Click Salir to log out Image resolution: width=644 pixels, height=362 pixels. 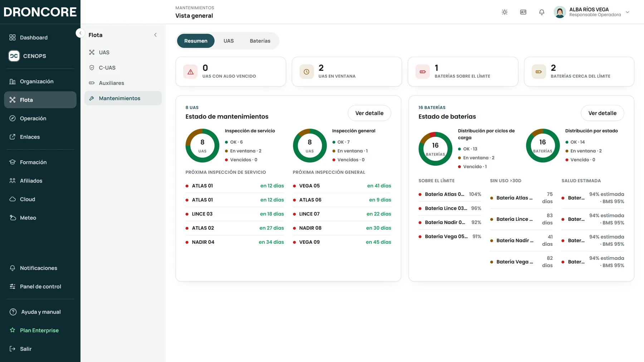pos(40,349)
